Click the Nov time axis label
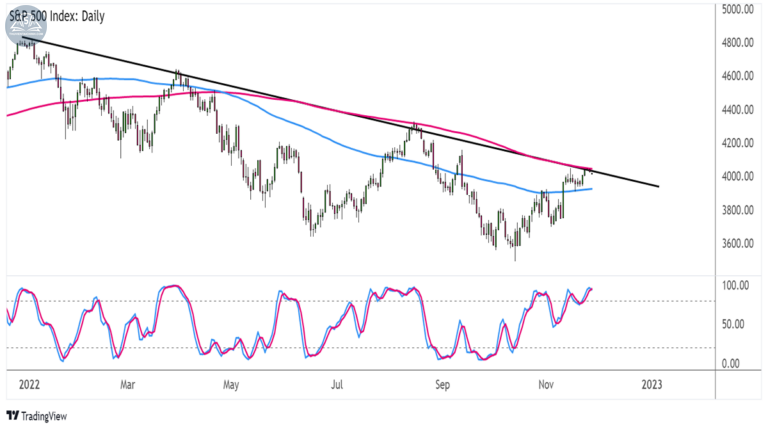This screenshot has width=768, height=432. coord(546,384)
